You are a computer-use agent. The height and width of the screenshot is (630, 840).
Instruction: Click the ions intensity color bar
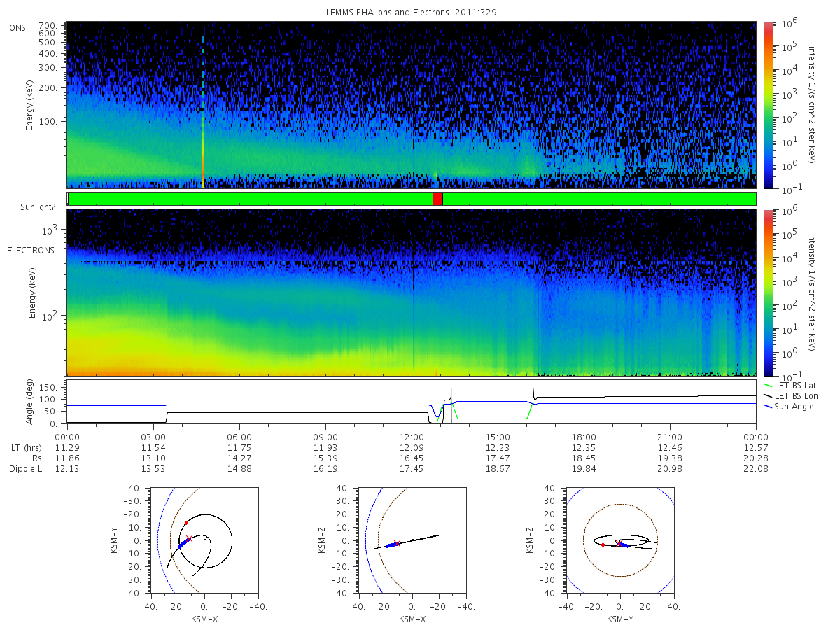(x=768, y=105)
